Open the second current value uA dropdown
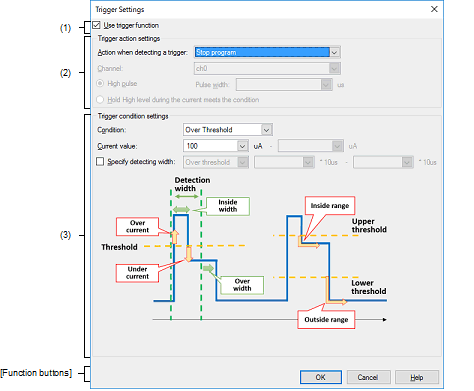474x391 pixels. pyautogui.click(x=337, y=146)
